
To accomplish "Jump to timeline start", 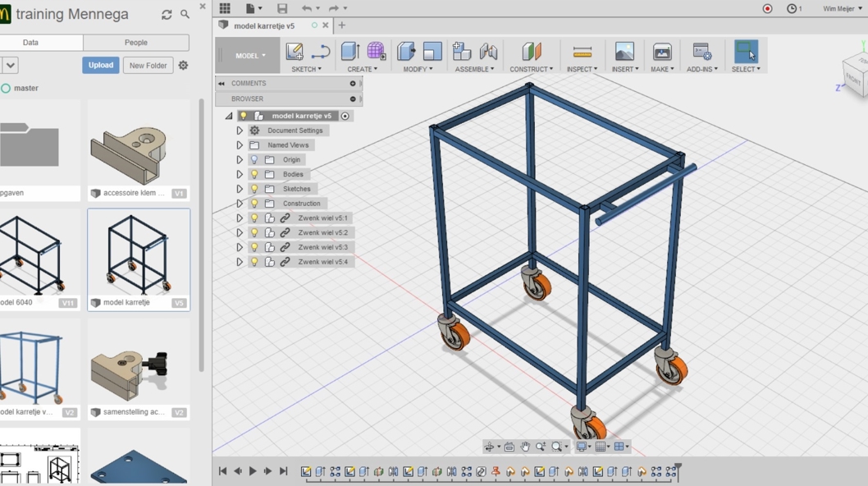I will coord(222,471).
